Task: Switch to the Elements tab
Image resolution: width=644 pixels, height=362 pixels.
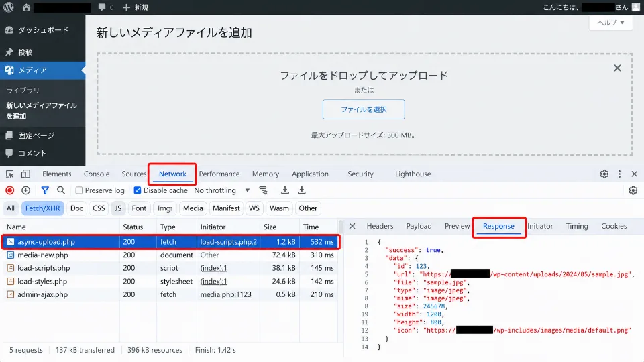Action: click(x=56, y=174)
